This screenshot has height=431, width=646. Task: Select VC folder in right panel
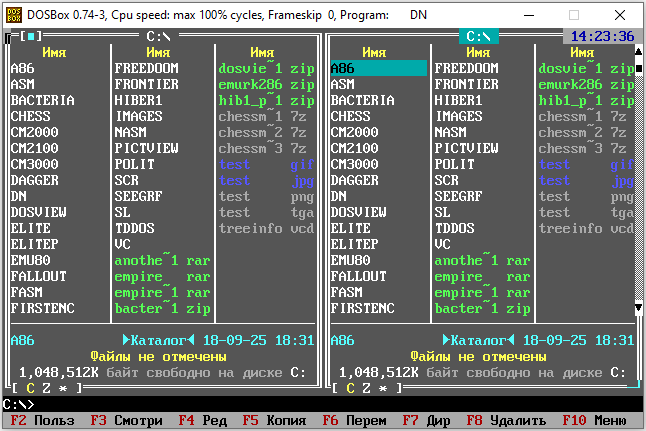pyautogui.click(x=443, y=244)
